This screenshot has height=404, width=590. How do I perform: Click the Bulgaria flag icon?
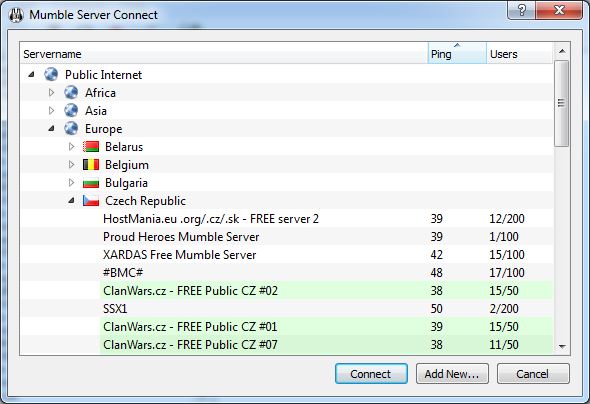pyautogui.click(x=91, y=183)
